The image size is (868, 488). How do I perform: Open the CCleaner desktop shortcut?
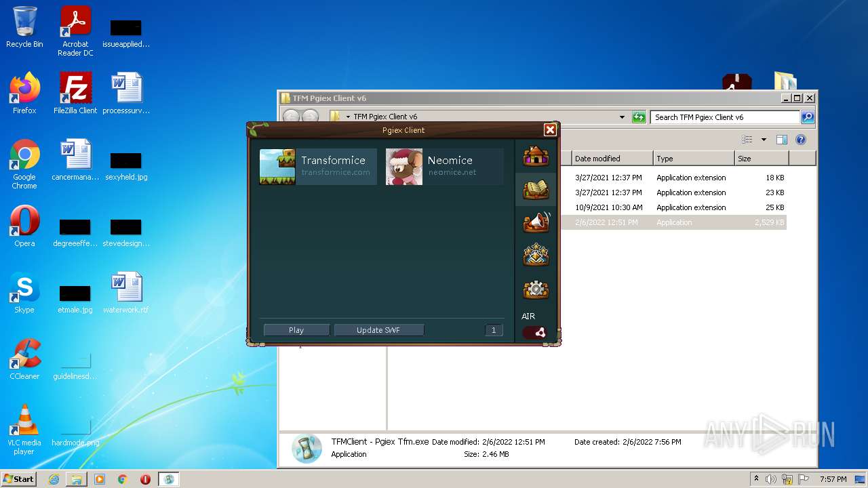tap(24, 359)
